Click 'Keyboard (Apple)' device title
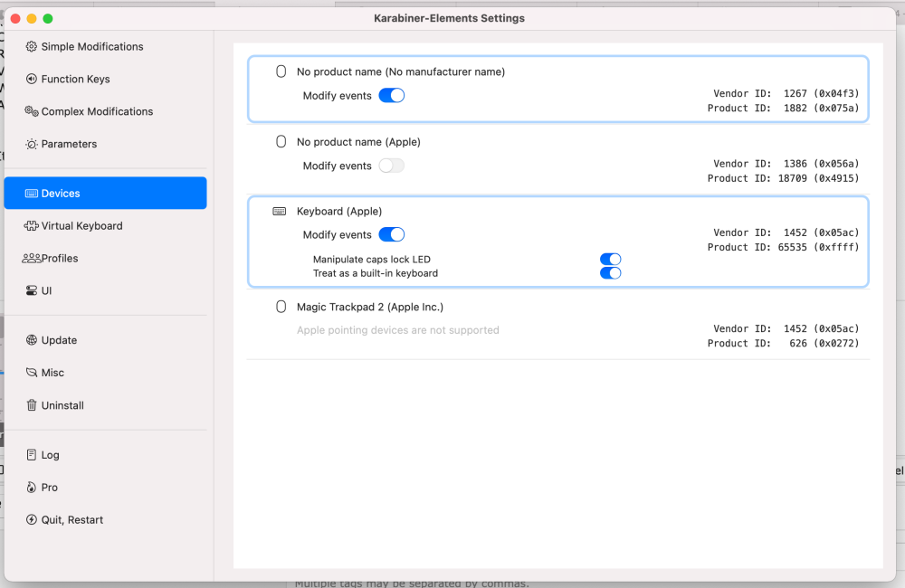Image resolution: width=905 pixels, height=588 pixels. point(339,212)
